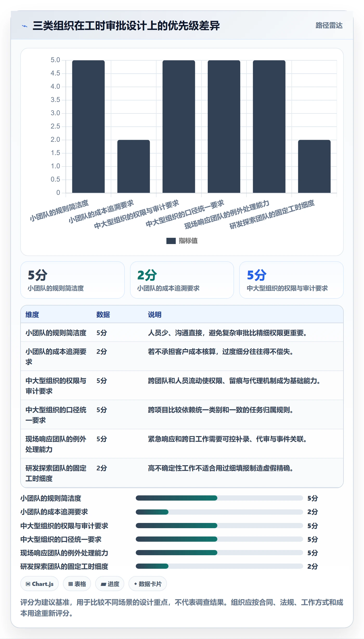
Task: Select the chart bar for 中大型组织的权限与审计要求
Action: pyautogui.click(x=179, y=126)
